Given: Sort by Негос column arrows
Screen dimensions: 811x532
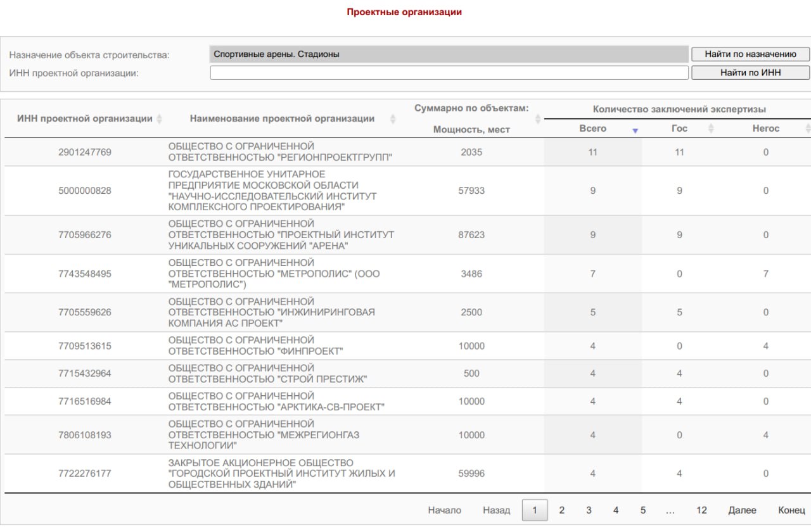Looking at the screenshot, I should tap(808, 129).
